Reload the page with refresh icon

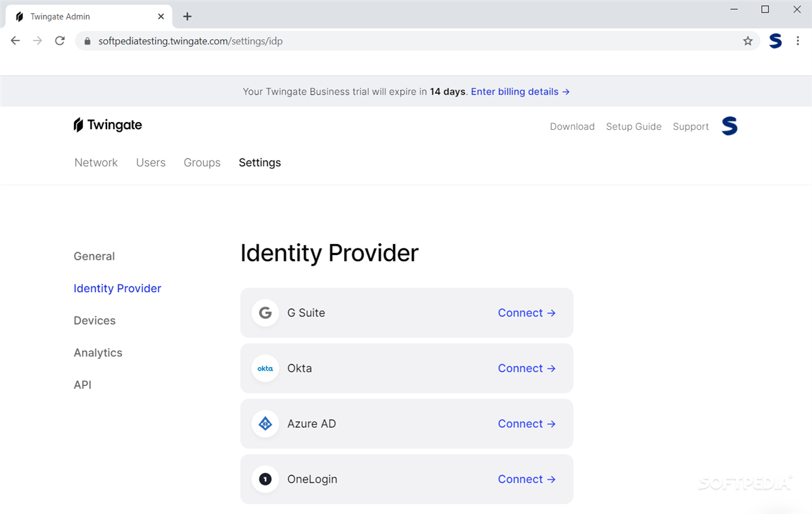tap(60, 41)
